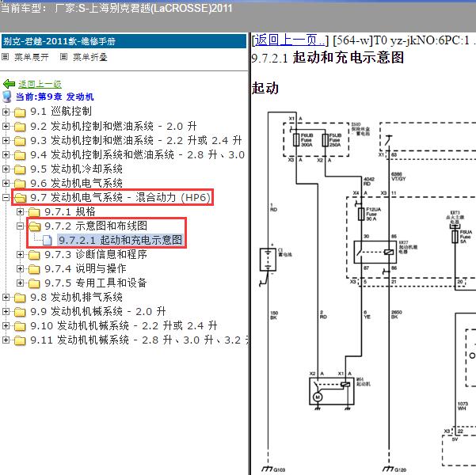476x475 pixels.
Task: Click the 菜单展开 list icon
Action: [6, 57]
